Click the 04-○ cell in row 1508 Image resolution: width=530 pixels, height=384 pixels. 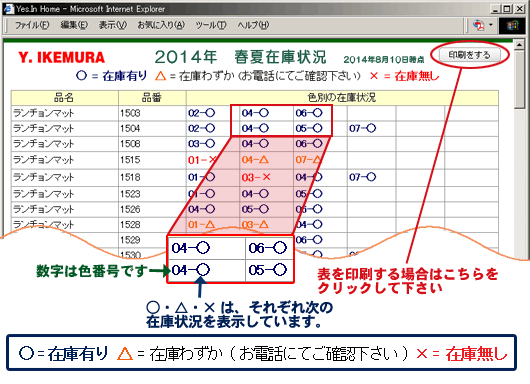[255, 144]
